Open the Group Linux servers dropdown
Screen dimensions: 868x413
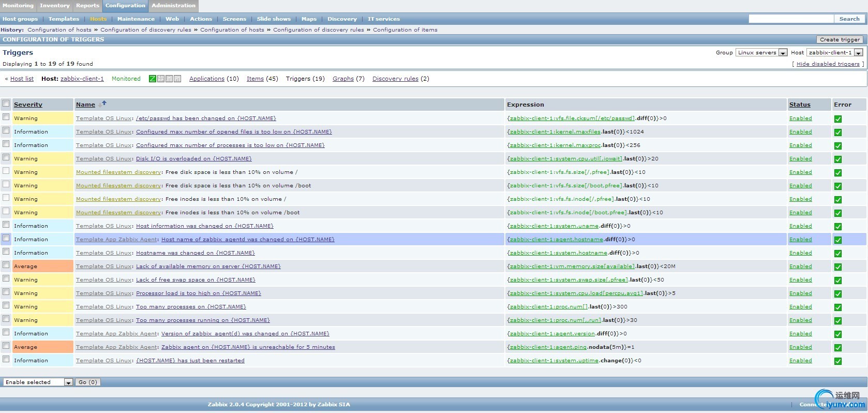pyautogui.click(x=761, y=53)
